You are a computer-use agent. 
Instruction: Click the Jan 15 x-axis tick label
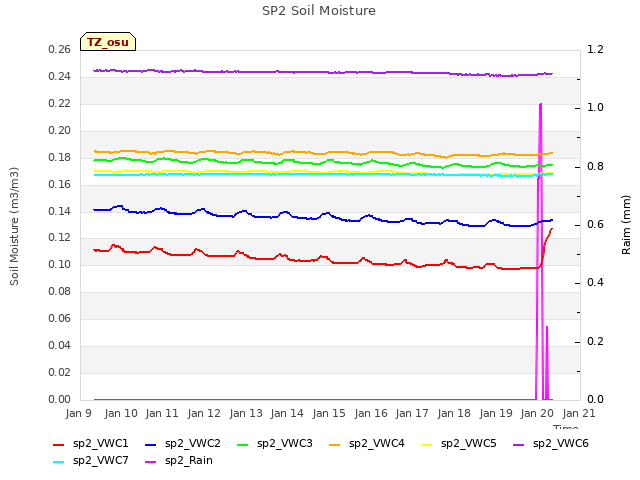pos(329,413)
